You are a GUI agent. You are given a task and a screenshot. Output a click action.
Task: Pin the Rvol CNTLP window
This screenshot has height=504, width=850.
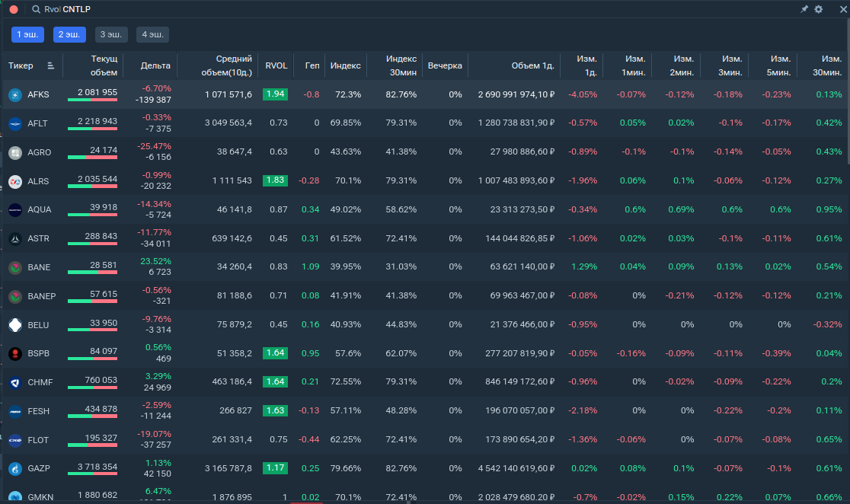804,9
